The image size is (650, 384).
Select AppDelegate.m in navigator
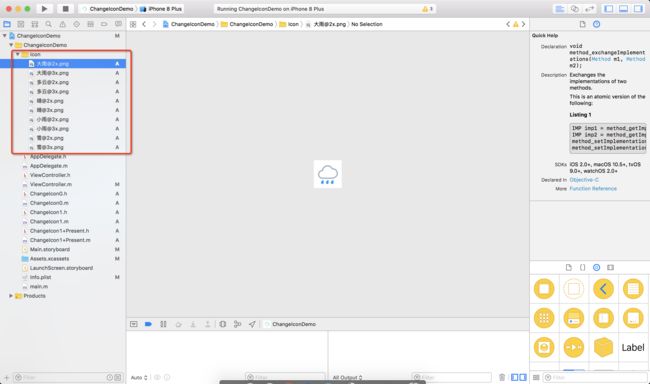pos(49,165)
